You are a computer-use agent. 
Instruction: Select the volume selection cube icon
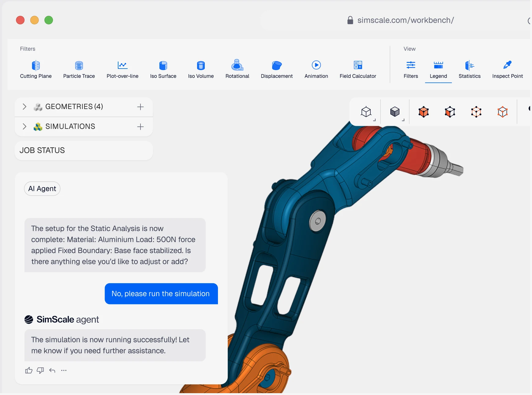pyautogui.click(x=424, y=112)
